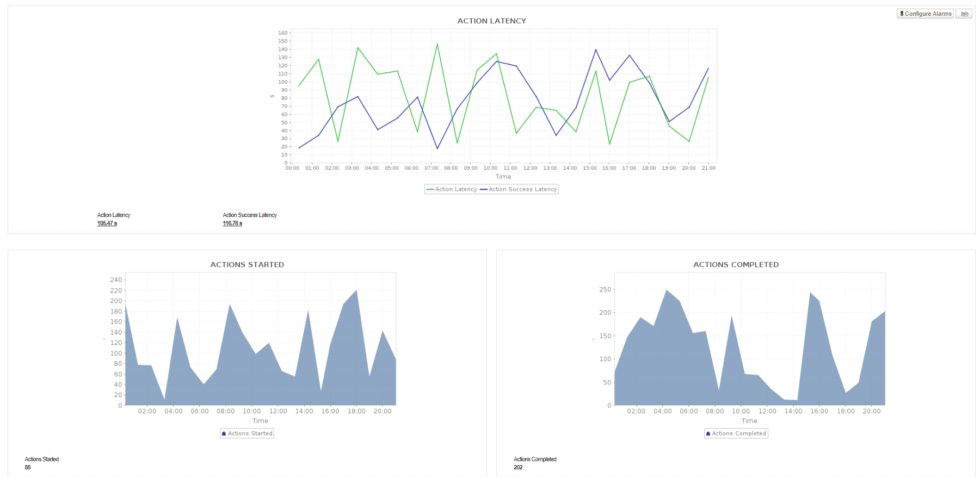Open the line chart view icon button
The height and width of the screenshot is (477, 980).
point(964,14)
